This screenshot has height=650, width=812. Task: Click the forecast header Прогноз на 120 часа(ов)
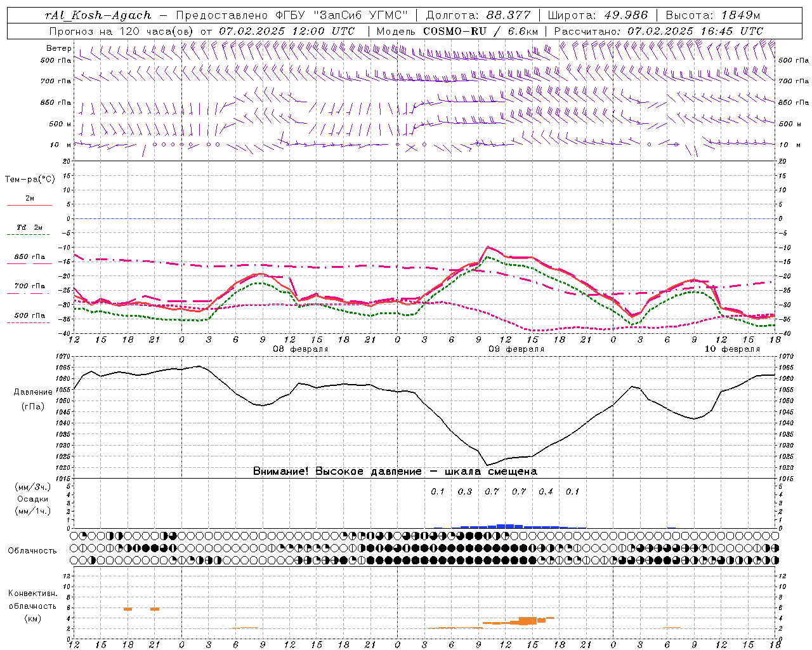coord(122,31)
